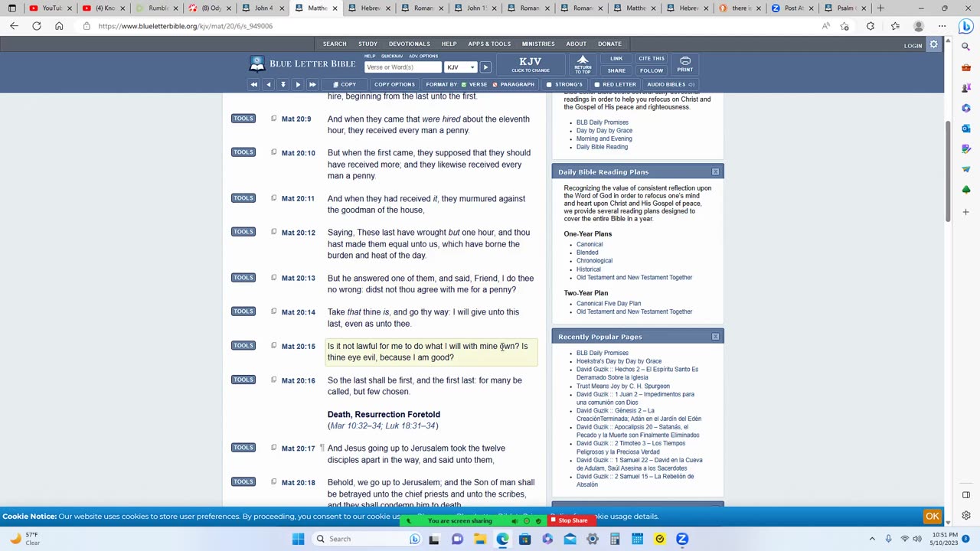
Task: Click the COPY button
Action: 345,84
